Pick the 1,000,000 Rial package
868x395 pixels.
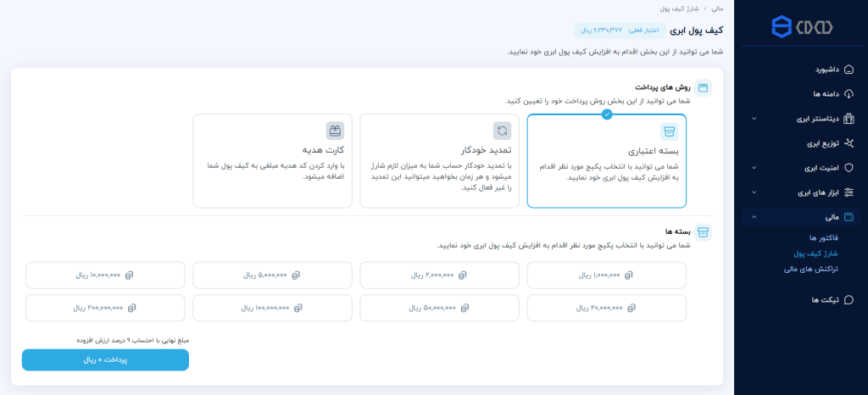(x=607, y=275)
